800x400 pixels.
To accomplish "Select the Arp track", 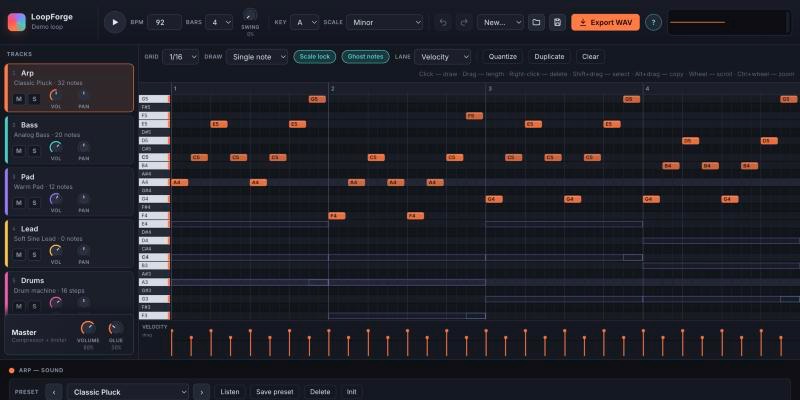I will coord(69,87).
